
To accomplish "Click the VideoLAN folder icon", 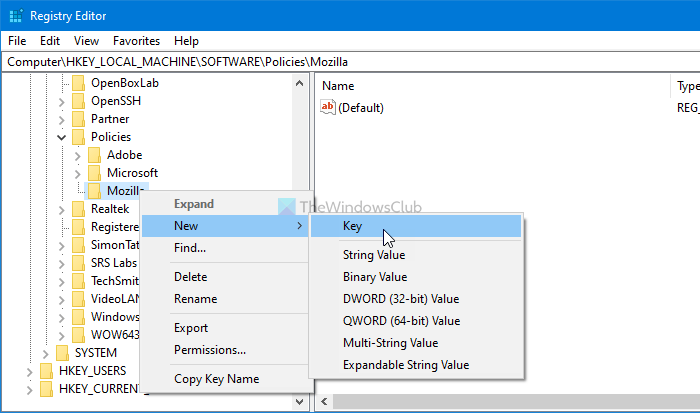I will (x=79, y=299).
